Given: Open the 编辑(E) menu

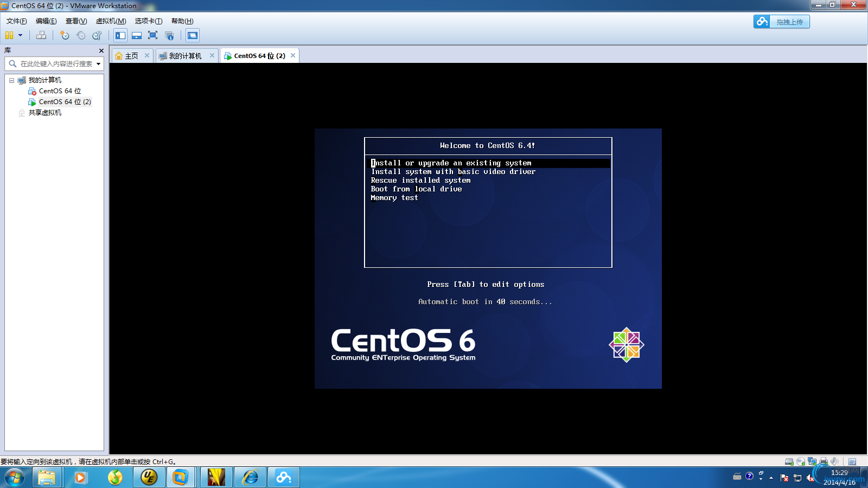Looking at the screenshot, I should (46, 21).
